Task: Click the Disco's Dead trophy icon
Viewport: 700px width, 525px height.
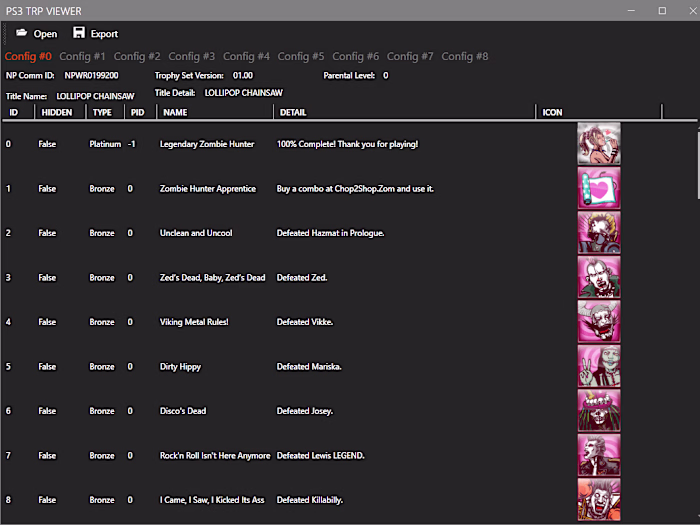Action: (x=598, y=411)
